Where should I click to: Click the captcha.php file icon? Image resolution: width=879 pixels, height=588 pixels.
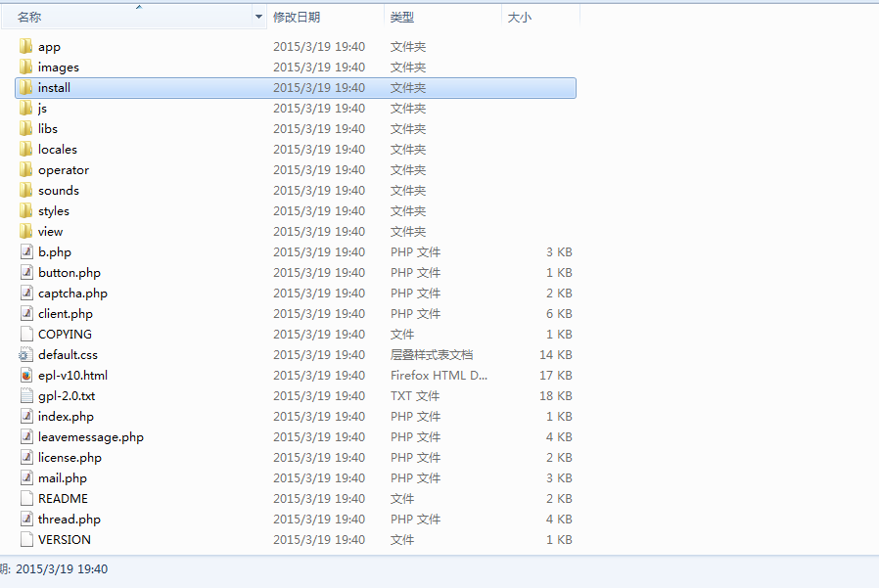pos(26,294)
